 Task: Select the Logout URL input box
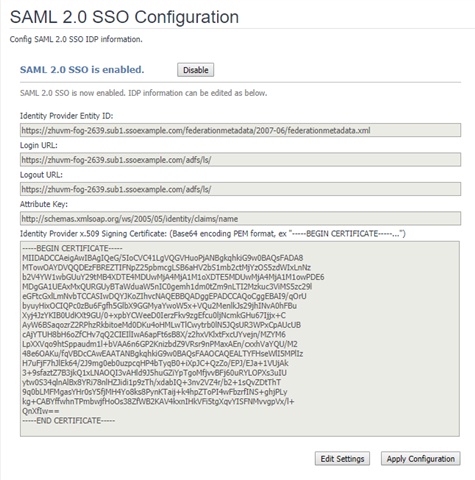(x=240, y=189)
